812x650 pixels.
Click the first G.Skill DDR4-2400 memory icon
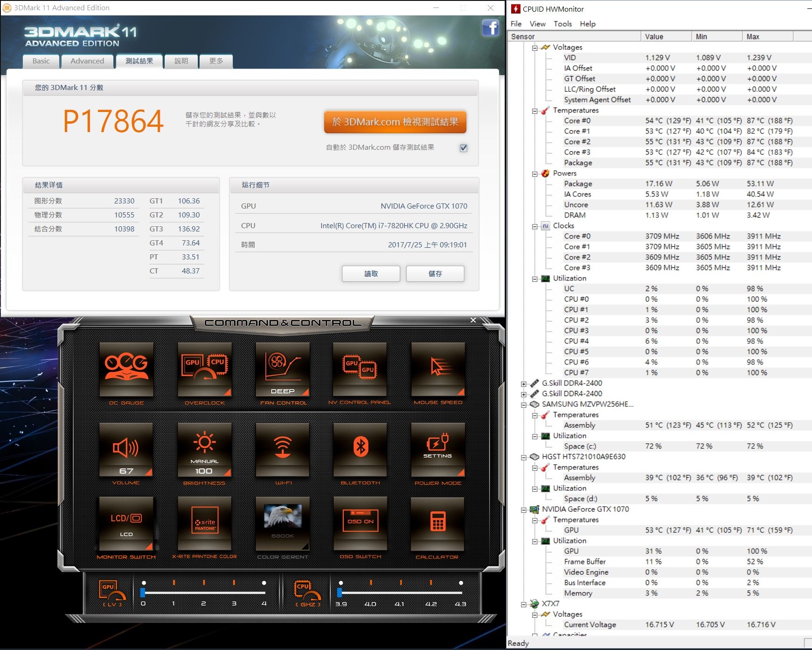point(534,383)
